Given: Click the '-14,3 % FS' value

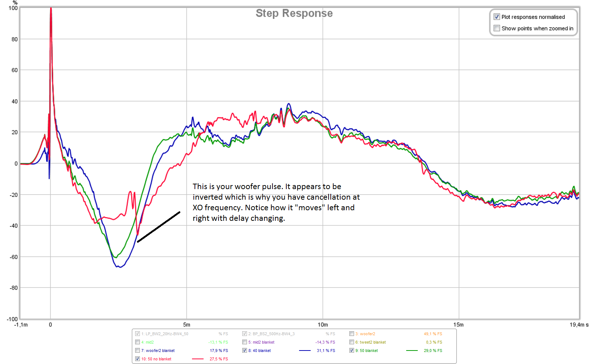Looking at the screenshot, I should pos(325,342).
